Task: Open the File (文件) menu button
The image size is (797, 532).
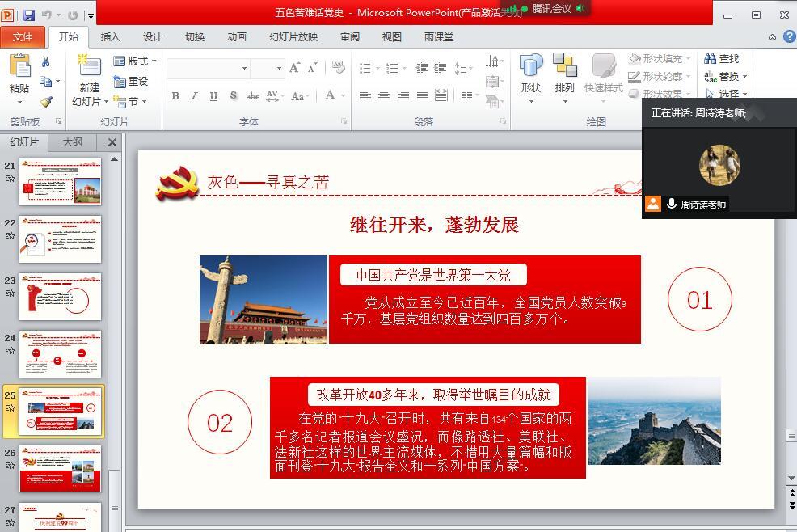Action: coord(23,36)
